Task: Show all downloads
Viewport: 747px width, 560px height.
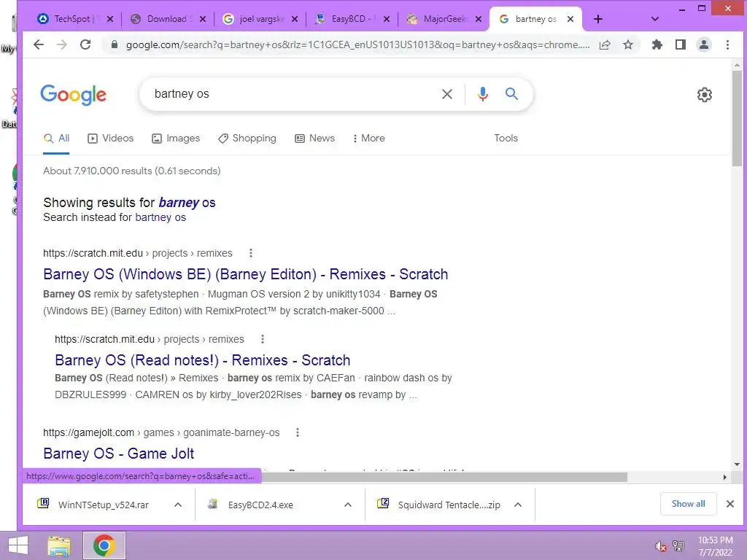Action: 689,504
